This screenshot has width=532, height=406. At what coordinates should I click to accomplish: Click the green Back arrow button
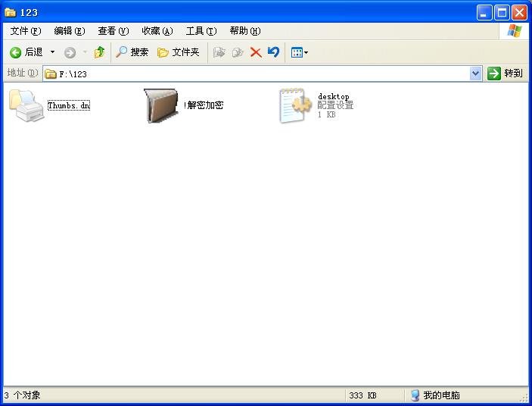tap(16, 52)
